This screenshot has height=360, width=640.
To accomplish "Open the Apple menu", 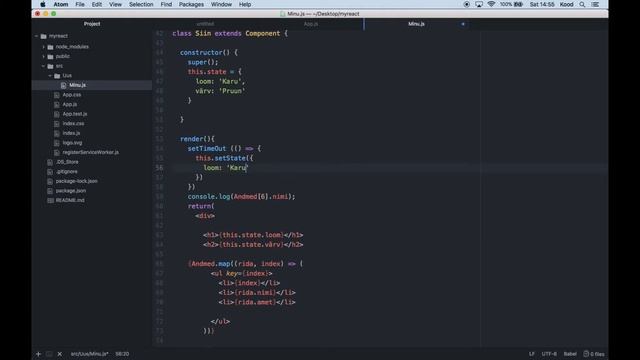I will tap(43, 4).
